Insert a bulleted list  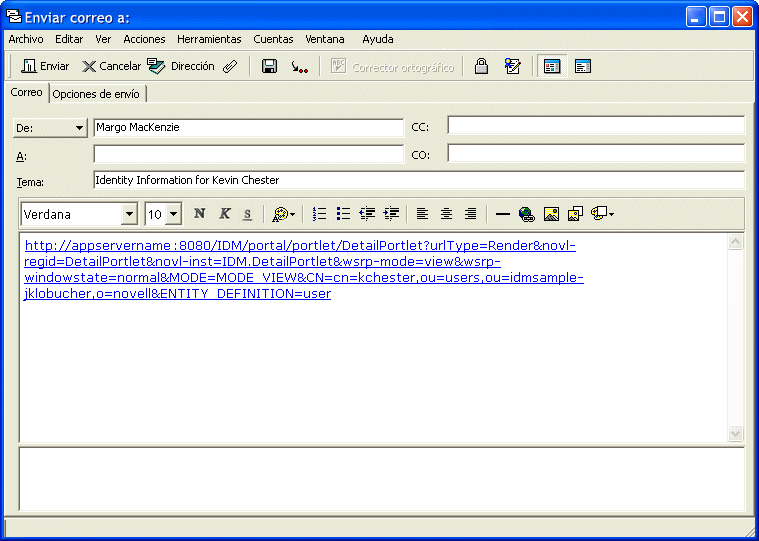click(x=343, y=213)
